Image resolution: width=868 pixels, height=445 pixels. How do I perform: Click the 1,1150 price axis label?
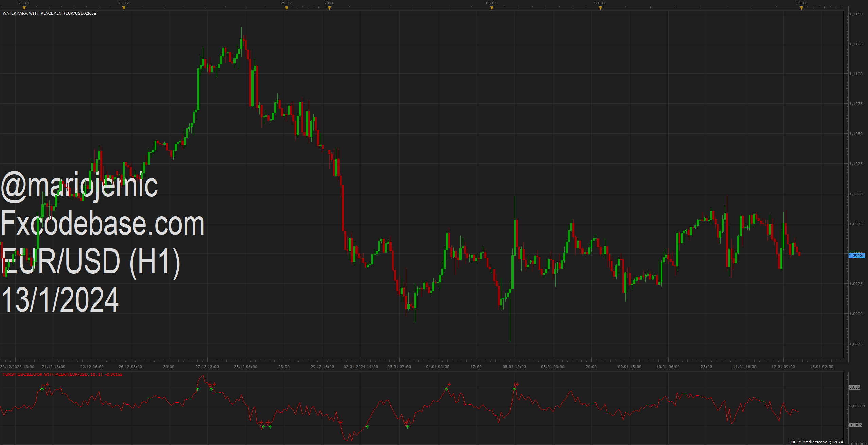coord(856,14)
